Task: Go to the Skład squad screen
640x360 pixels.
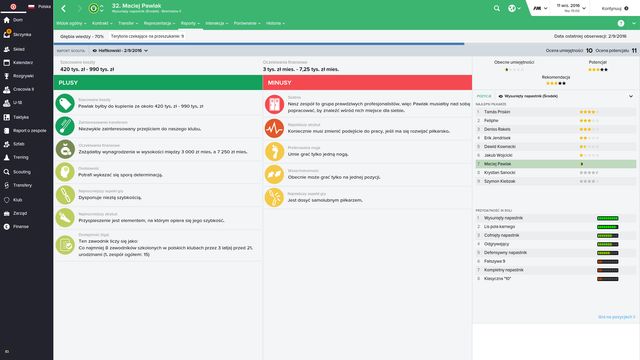Action: (x=14, y=49)
